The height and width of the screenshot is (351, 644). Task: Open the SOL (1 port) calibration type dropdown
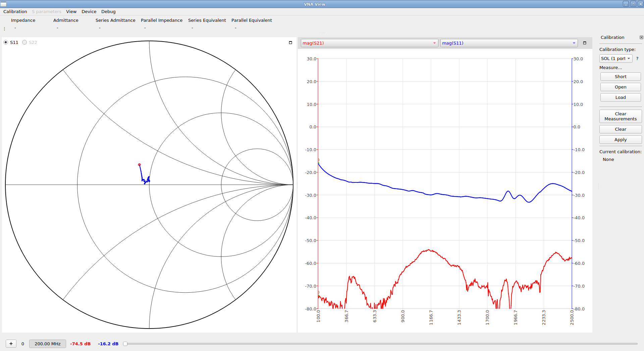pos(615,59)
